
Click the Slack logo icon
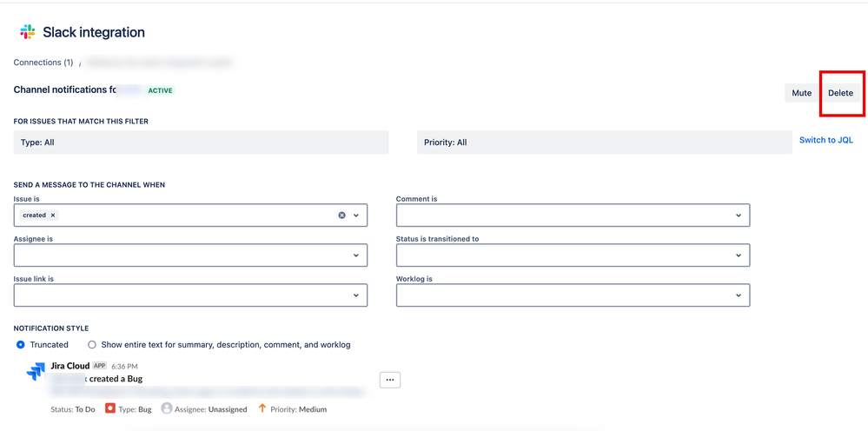coord(28,32)
